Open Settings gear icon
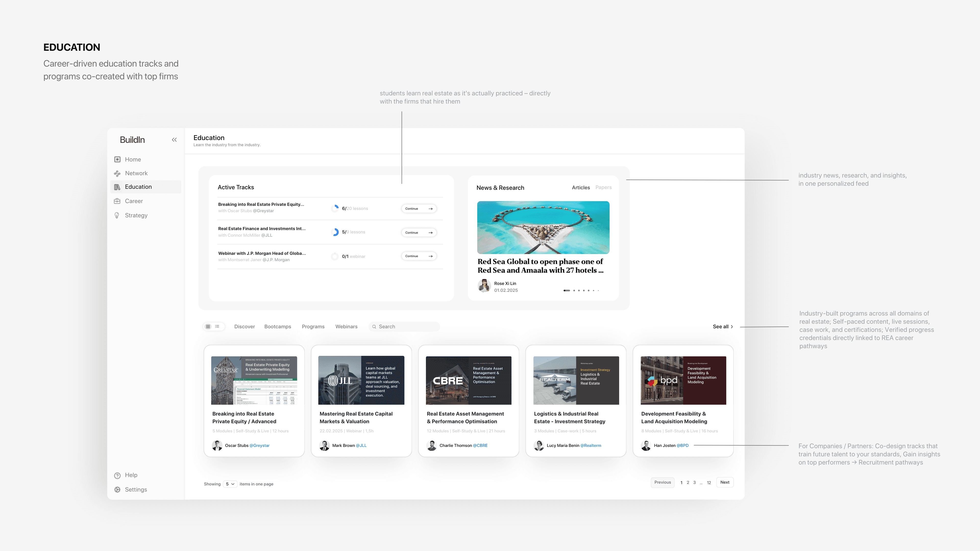The image size is (980, 551). (117, 490)
